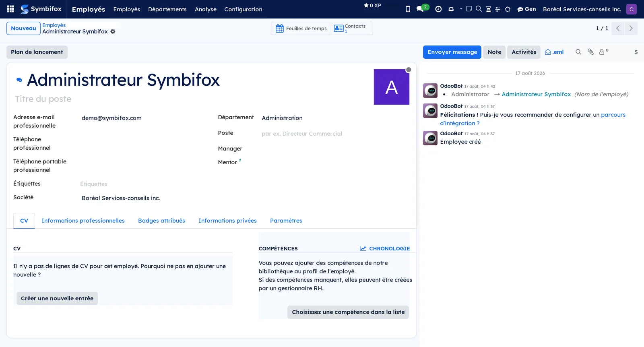Click Créer une nouvelle entrée button
644x347 pixels.
[x=57, y=298]
